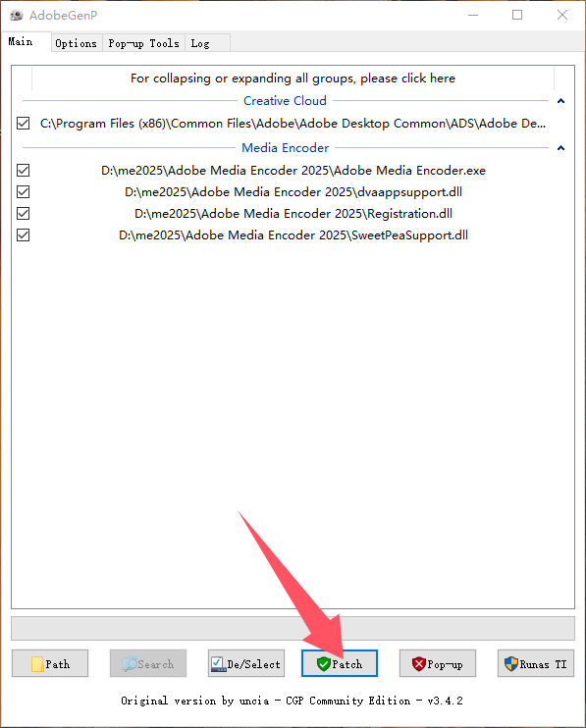Select the SweetPeaSupport.dll path row

click(293, 234)
